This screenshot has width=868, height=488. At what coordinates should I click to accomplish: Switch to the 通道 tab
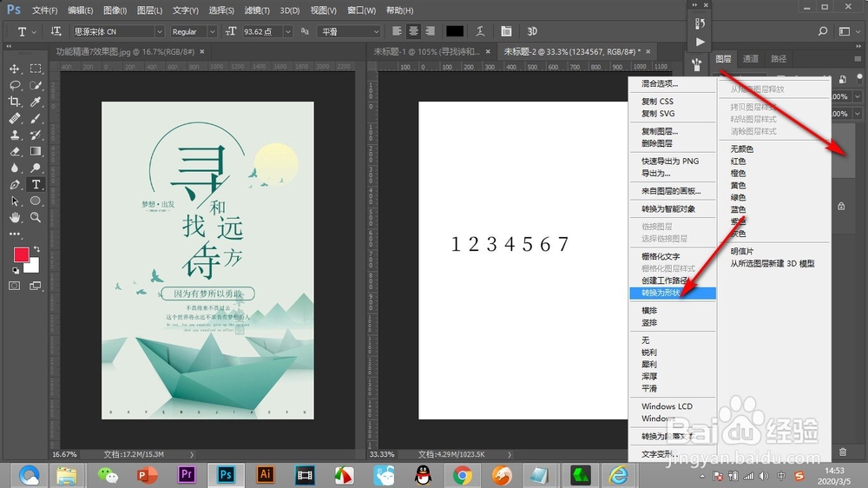pos(751,59)
